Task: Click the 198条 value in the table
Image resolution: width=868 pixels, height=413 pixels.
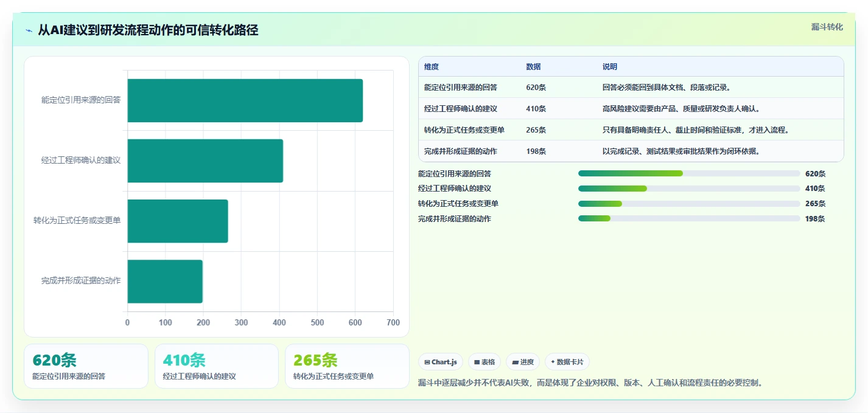Action: [x=536, y=151]
